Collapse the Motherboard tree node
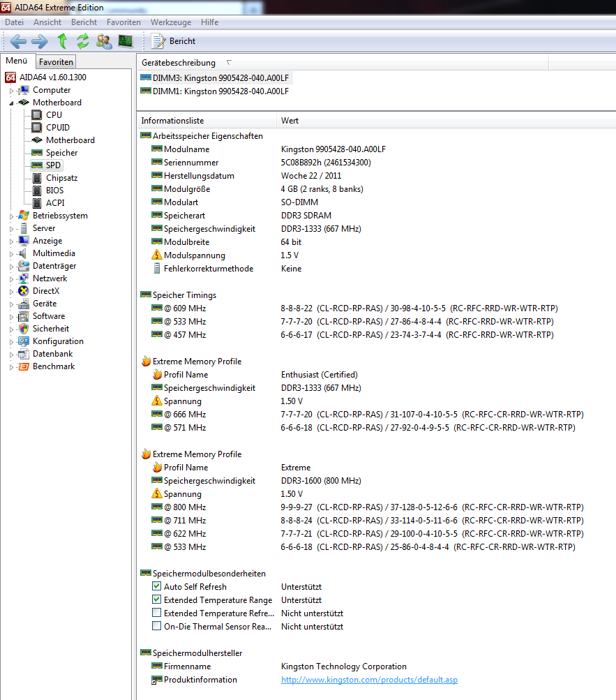Screen dimensions: 616x700 [x=11, y=103]
